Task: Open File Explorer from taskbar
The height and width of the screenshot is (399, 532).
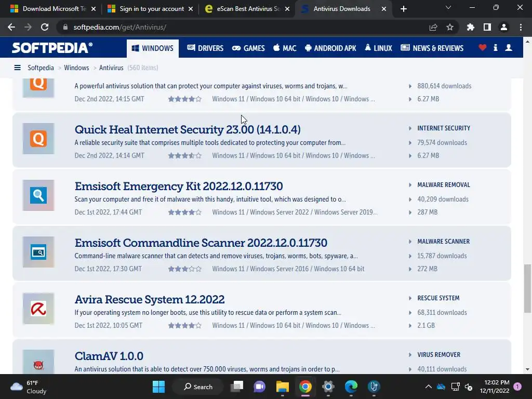Action: tap(282, 387)
